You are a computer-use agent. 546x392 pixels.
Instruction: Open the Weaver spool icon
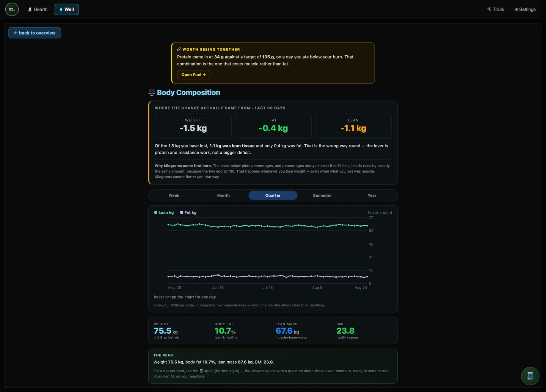pos(530,376)
